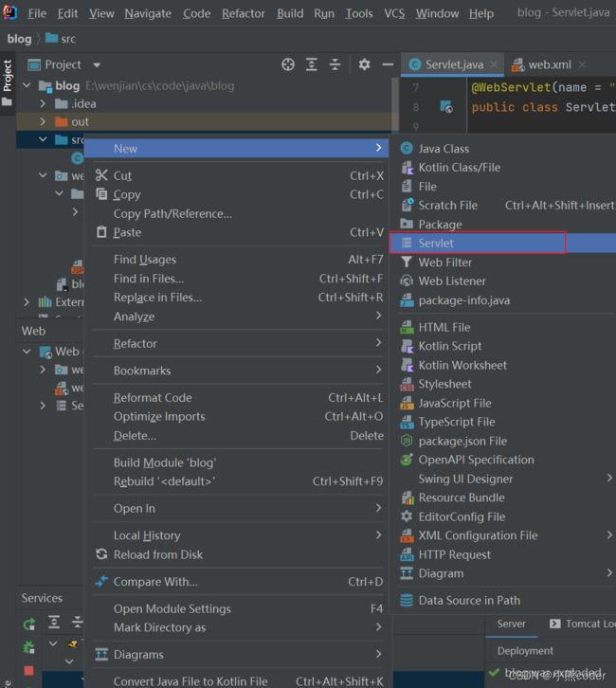Click the Collapse All icon in Project toolbar
616x688 pixels.
tap(335, 64)
